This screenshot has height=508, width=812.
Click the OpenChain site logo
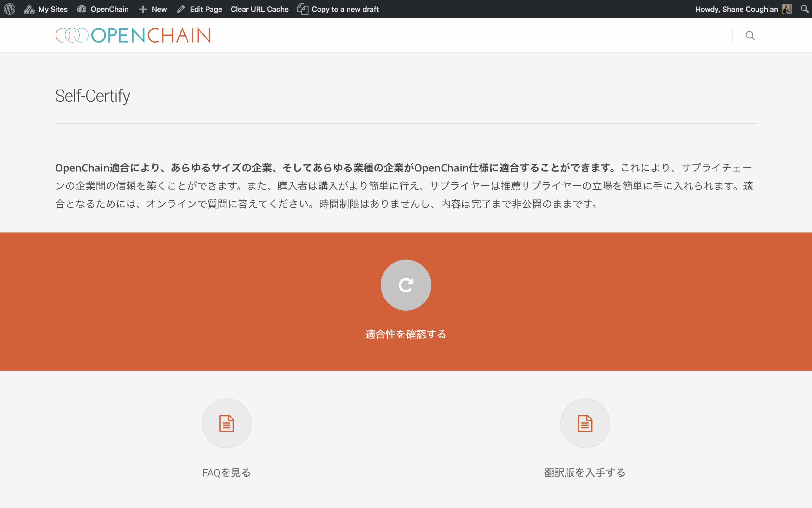pyautogui.click(x=133, y=35)
